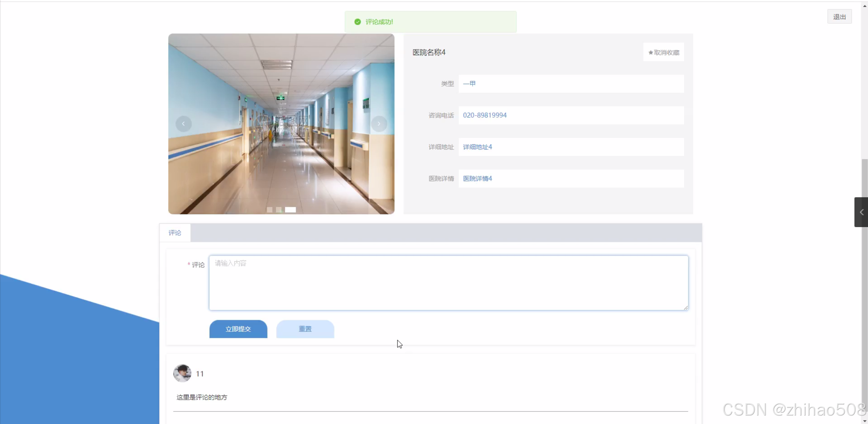Click the textarea resize handle

[x=686, y=308]
